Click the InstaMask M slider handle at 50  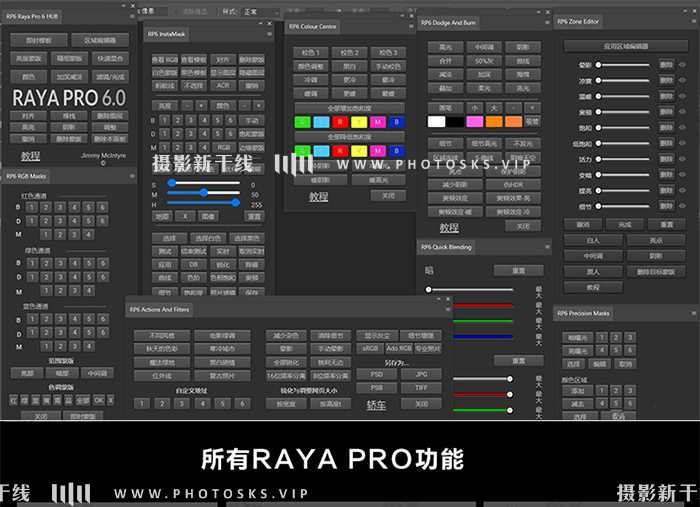[x=204, y=192]
